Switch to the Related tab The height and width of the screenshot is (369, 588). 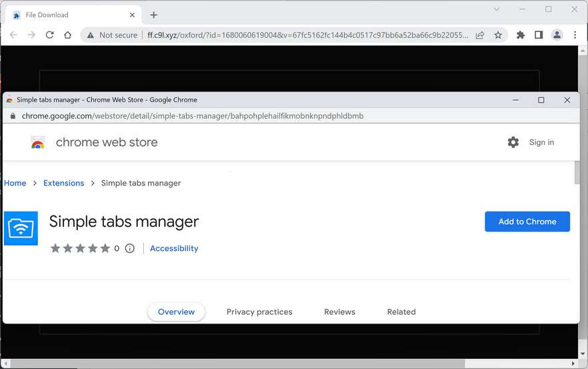tap(401, 312)
